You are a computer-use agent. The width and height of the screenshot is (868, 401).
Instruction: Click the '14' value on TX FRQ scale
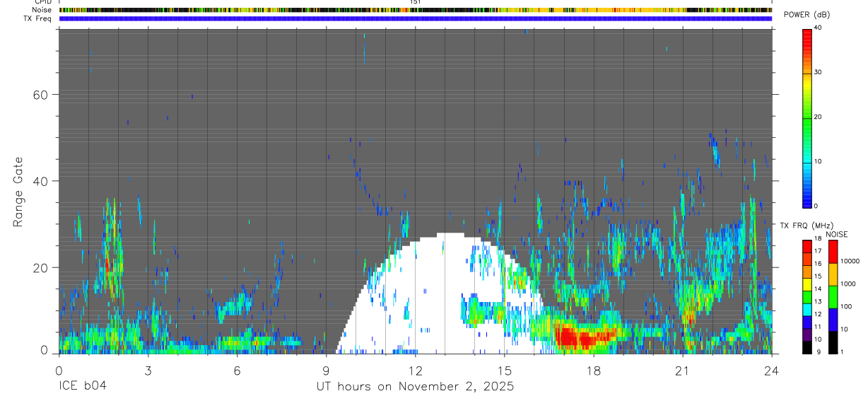coord(818,289)
